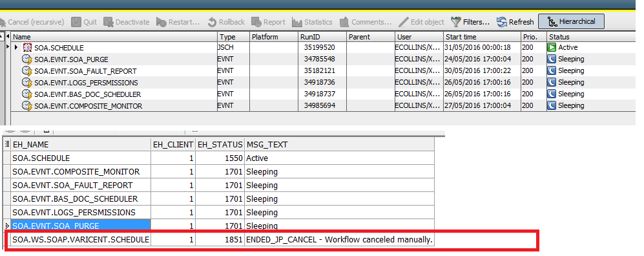The width and height of the screenshot is (644, 256).
Task: Click the Restart... toolbar button
Action: tap(178, 22)
